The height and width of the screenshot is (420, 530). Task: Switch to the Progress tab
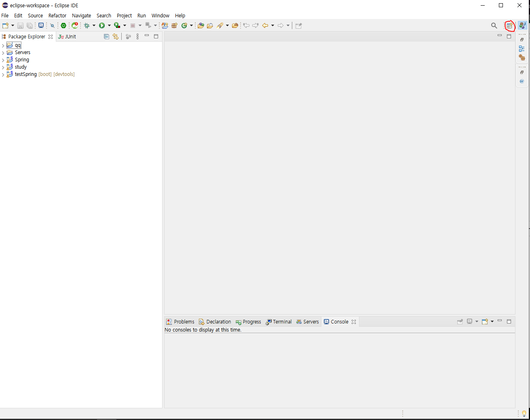(x=248, y=322)
